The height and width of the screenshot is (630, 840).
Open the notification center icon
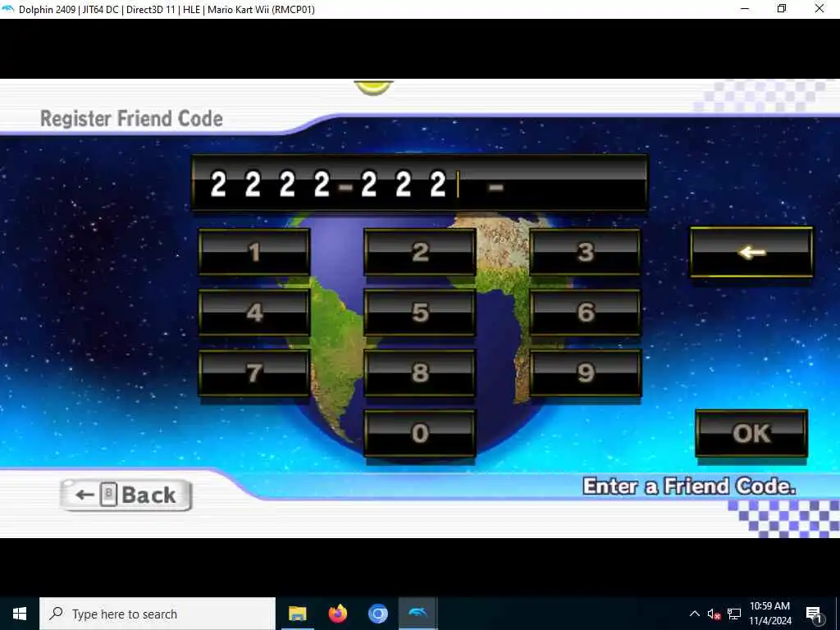pyautogui.click(x=814, y=614)
